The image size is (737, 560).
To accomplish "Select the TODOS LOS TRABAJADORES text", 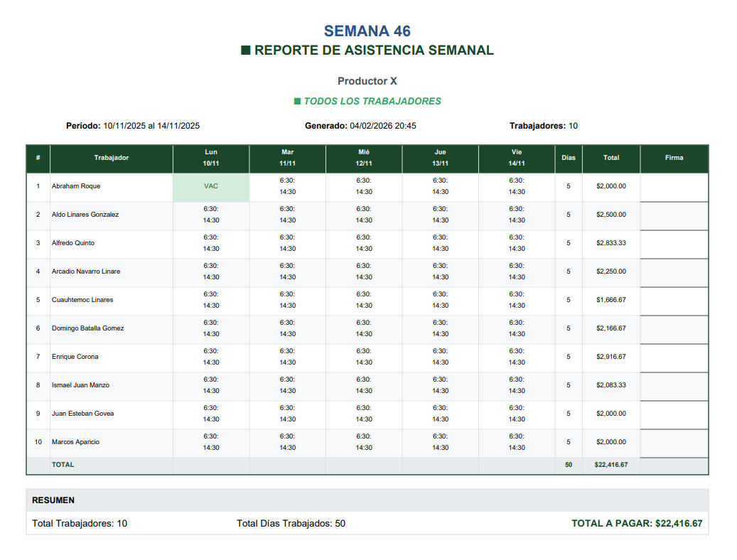I will click(372, 101).
